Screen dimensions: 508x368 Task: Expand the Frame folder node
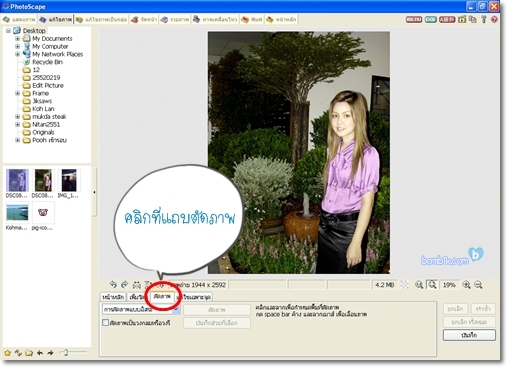(18, 93)
